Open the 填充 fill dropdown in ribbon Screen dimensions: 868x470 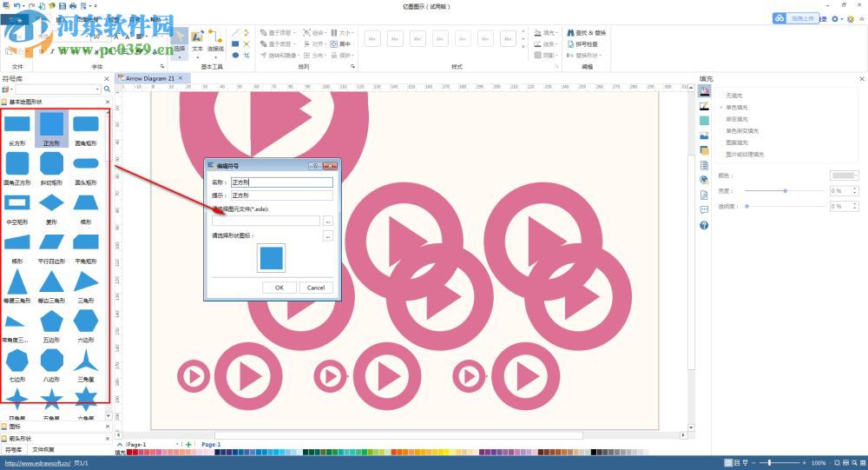tap(546, 33)
